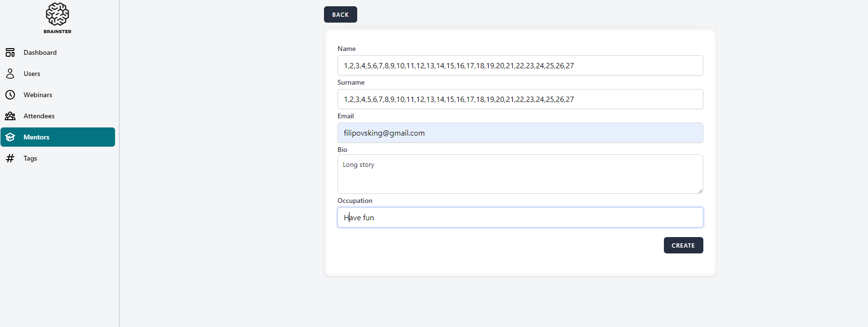Click the Webinars clock icon

tap(10, 95)
